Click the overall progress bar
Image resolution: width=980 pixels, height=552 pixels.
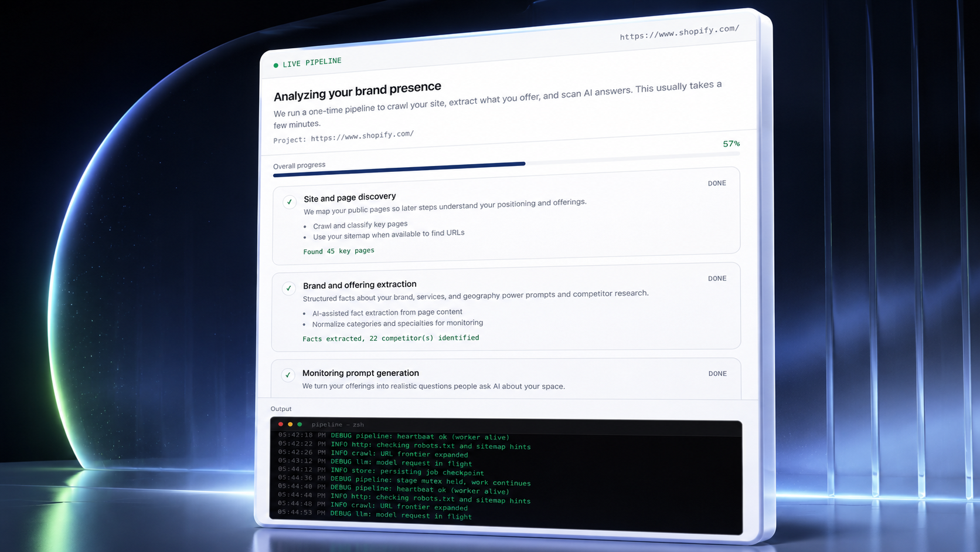click(506, 164)
